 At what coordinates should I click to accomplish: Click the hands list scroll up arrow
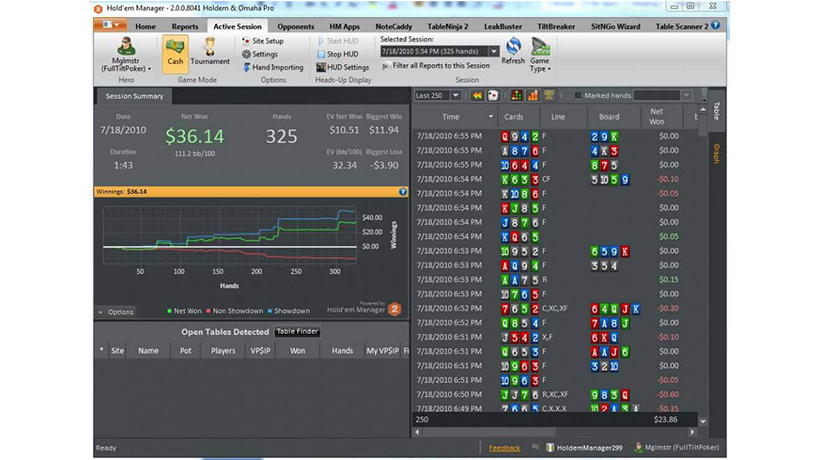pyautogui.click(x=702, y=110)
